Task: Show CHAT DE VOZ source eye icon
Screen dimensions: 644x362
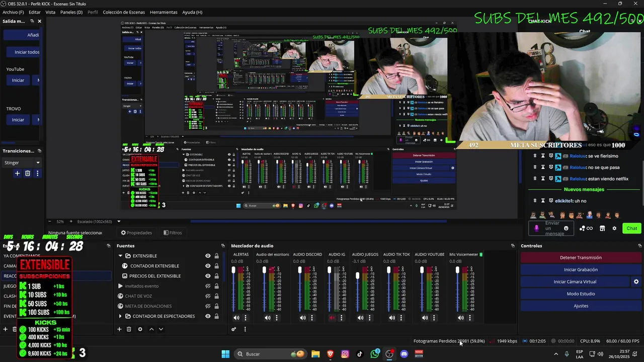Action: [208, 296]
